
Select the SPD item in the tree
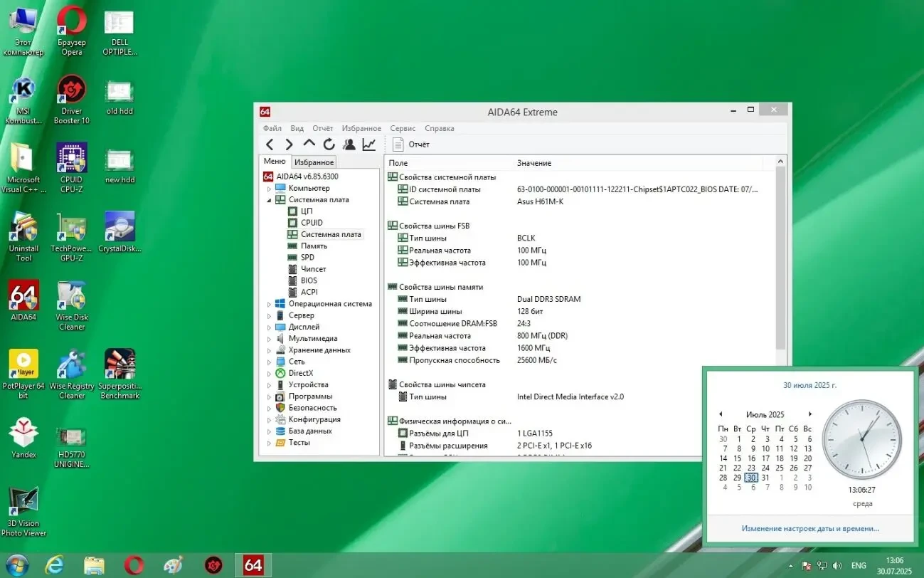(x=307, y=258)
